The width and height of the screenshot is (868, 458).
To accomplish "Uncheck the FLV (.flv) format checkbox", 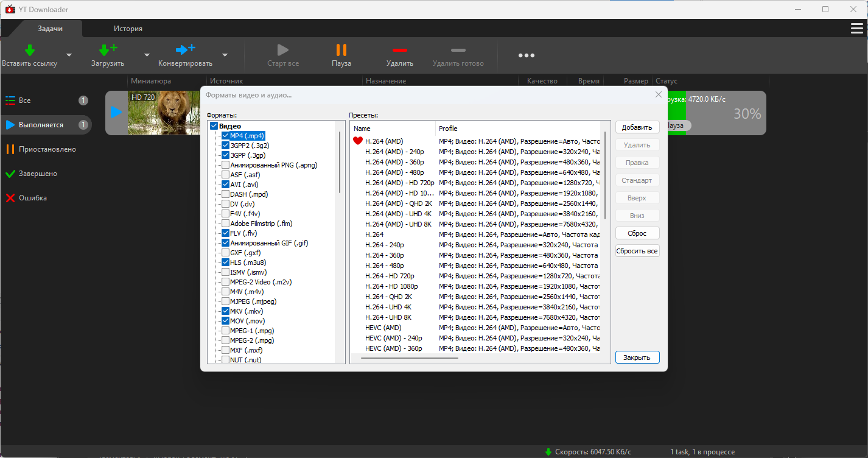I will coord(226,233).
